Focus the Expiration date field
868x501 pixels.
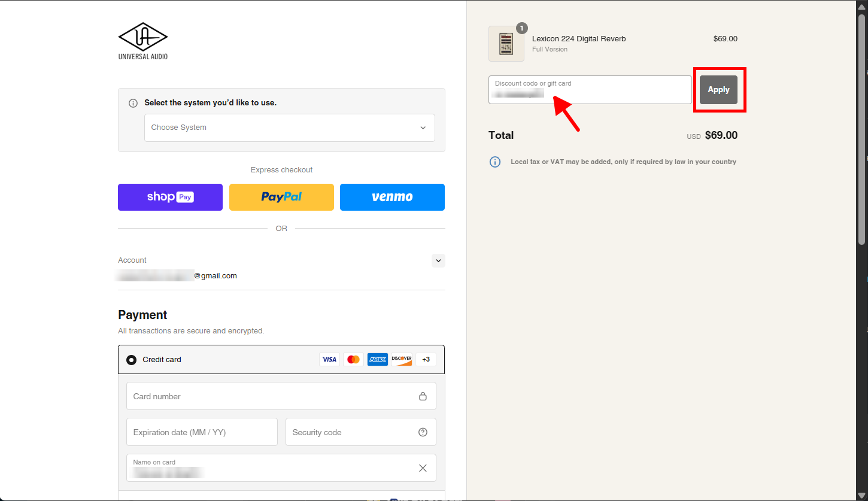[x=202, y=432]
